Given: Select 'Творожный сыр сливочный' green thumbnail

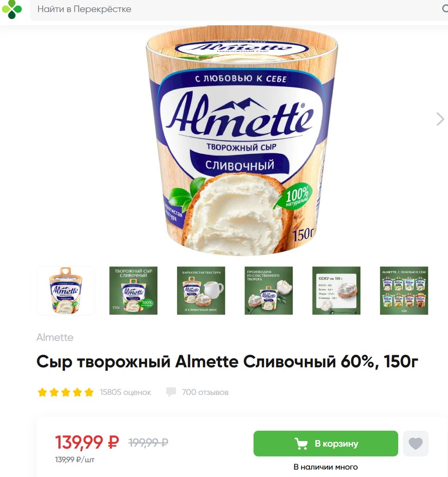Looking at the screenshot, I should pos(133,291).
